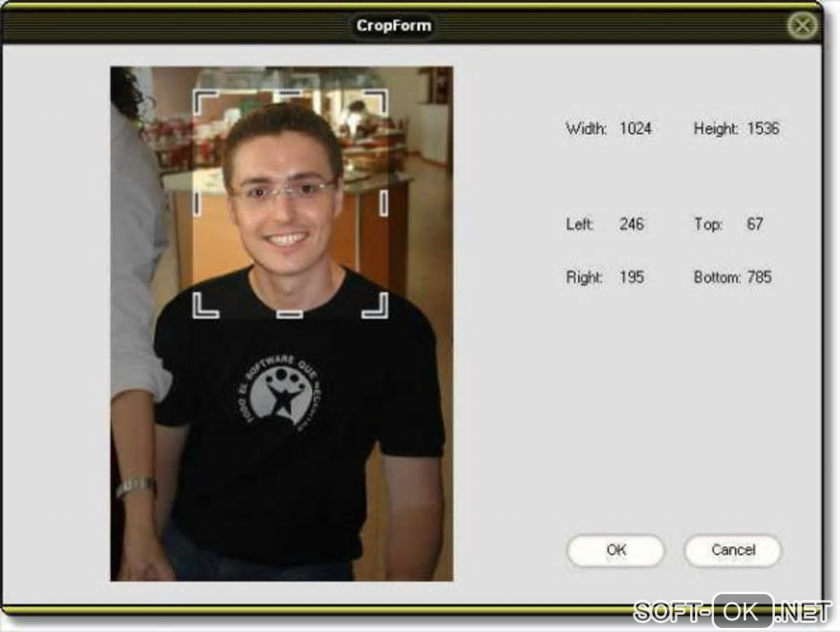Click the Height value 1536
Screen dimensions: 840x632
(x=763, y=128)
